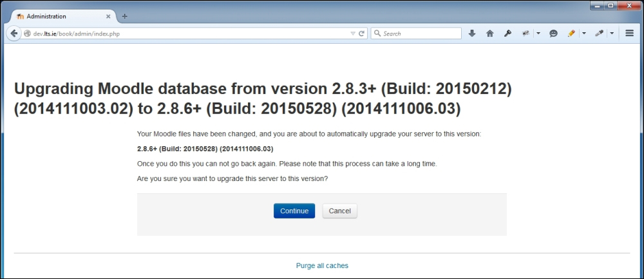Image resolution: width=644 pixels, height=279 pixels.
Task: Reload the page with the refresh icon
Action: point(361,34)
